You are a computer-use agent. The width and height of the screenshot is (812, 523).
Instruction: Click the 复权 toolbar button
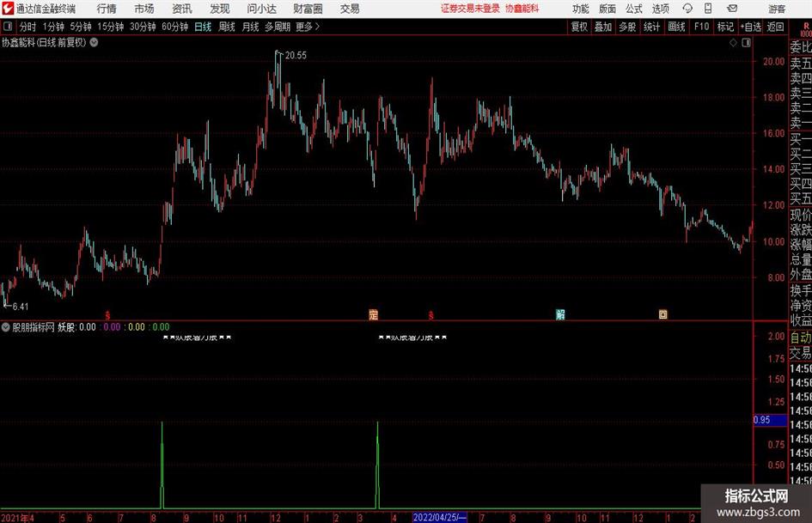click(x=579, y=27)
